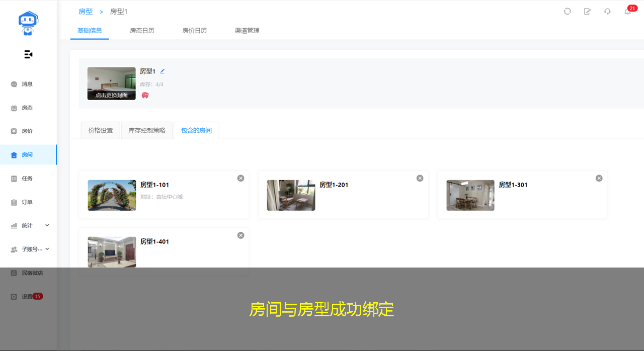Switch to 基础信息 tab
644x351 pixels.
(x=90, y=31)
